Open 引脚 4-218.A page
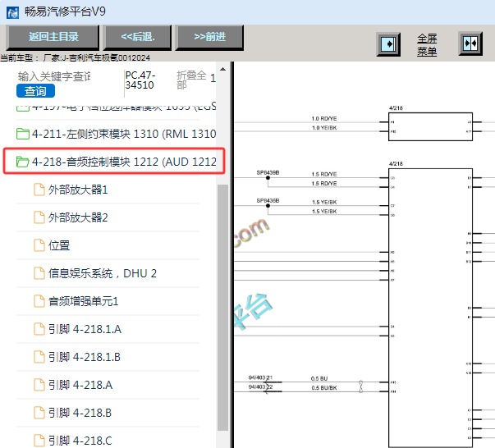 coord(80,385)
